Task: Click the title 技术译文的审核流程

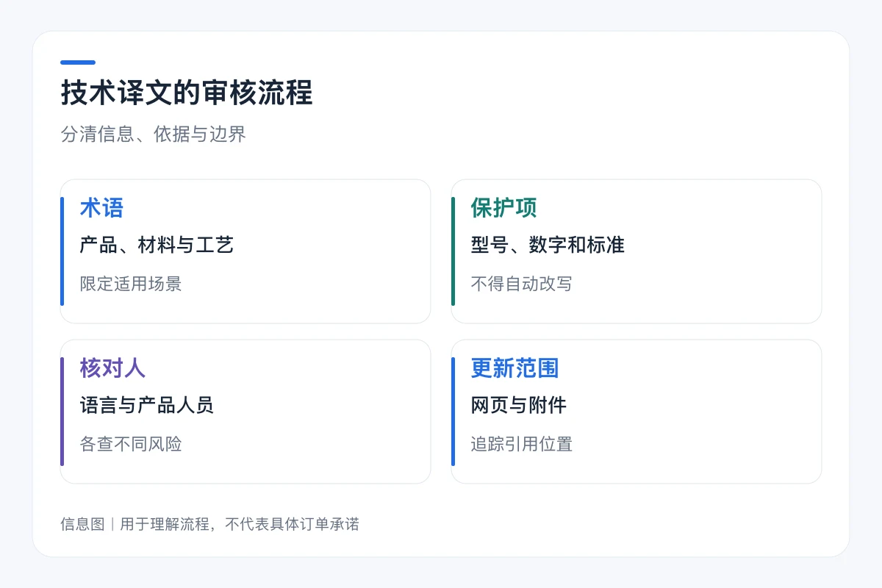Action: tap(187, 94)
